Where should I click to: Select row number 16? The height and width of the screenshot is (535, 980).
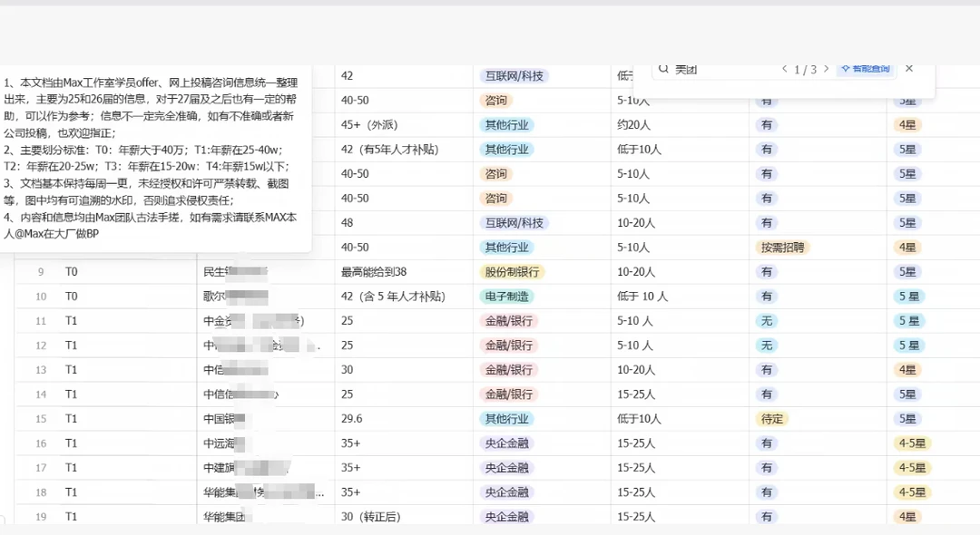click(x=41, y=443)
